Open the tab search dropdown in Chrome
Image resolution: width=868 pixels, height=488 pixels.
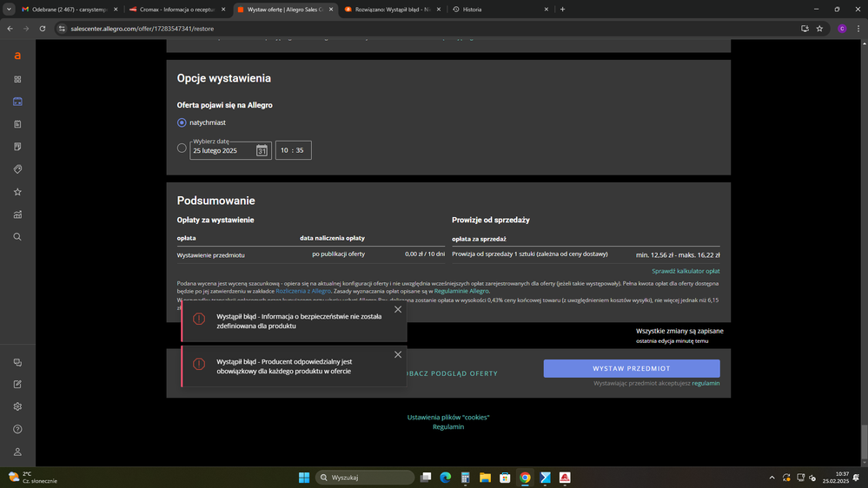click(9, 10)
